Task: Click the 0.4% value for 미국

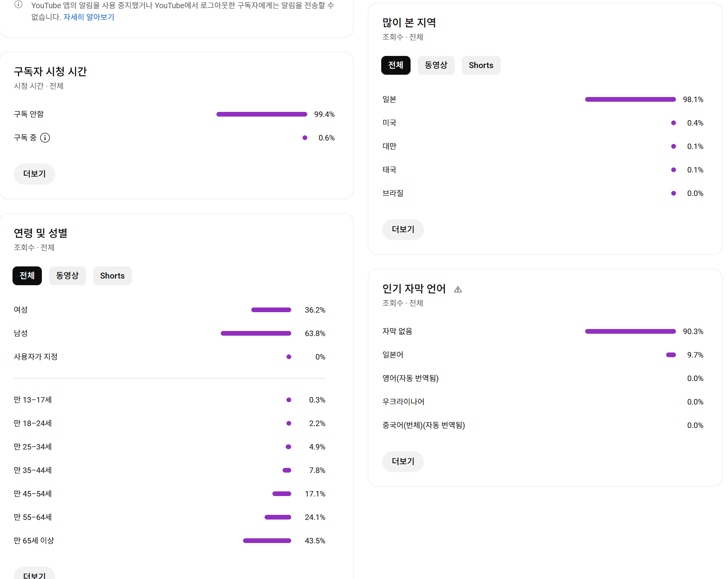Action: click(x=695, y=123)
